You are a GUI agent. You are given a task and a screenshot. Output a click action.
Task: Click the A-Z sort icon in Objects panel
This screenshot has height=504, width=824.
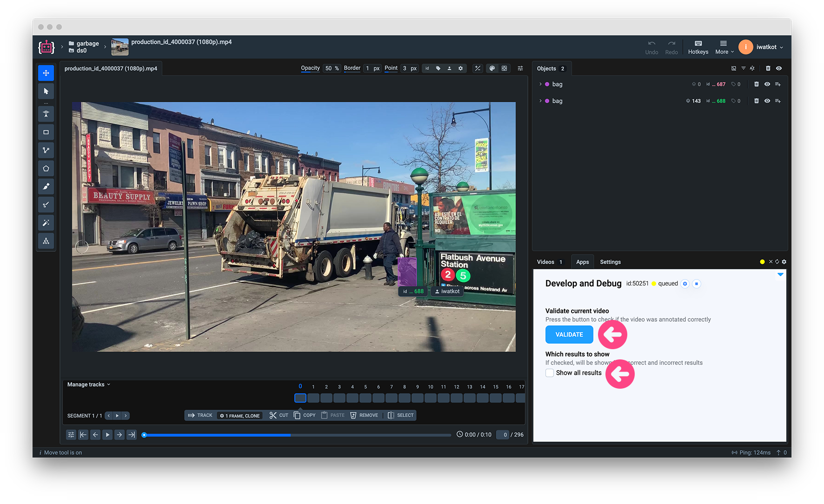[752, 68]
